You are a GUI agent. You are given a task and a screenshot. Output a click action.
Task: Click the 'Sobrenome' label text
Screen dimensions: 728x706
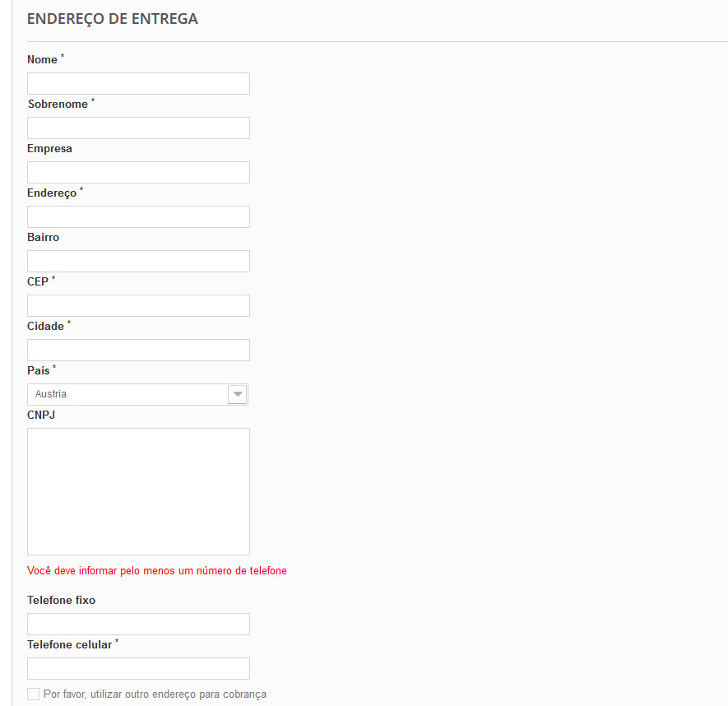pyautogui.click(x=58, y=104)
